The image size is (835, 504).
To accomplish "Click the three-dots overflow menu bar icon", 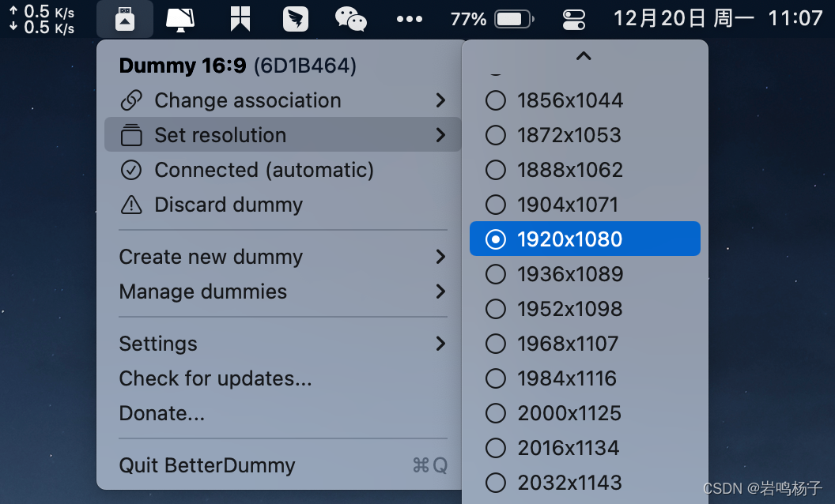I will point(410,19).
